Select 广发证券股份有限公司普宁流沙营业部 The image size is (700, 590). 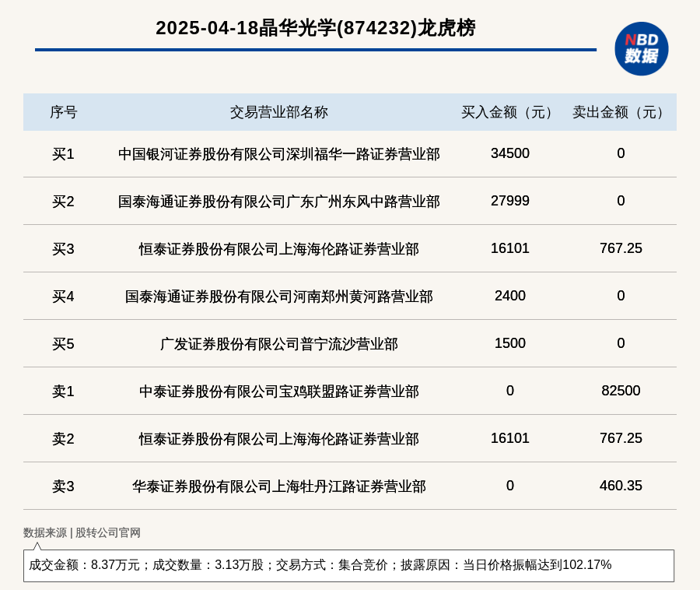[x=279, y=344]
